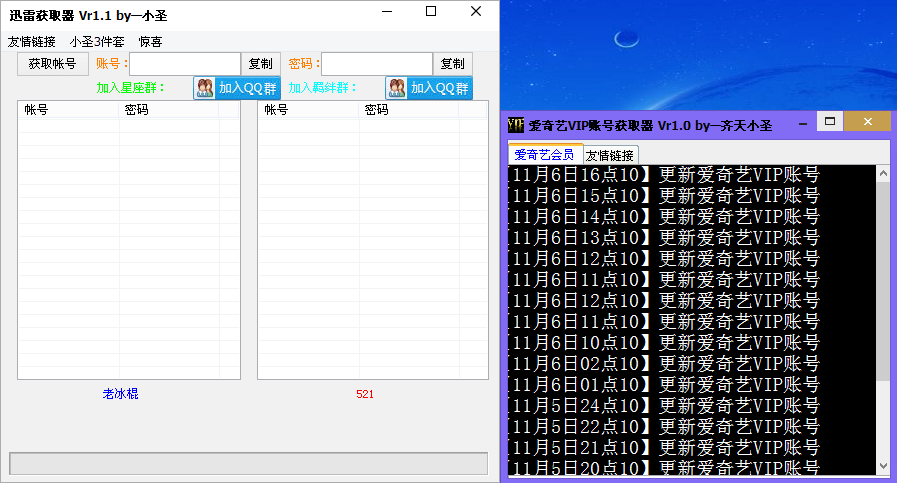897x483 pixels.
Task: Click the 获取帐号 button
Action: tap(52, 64)
